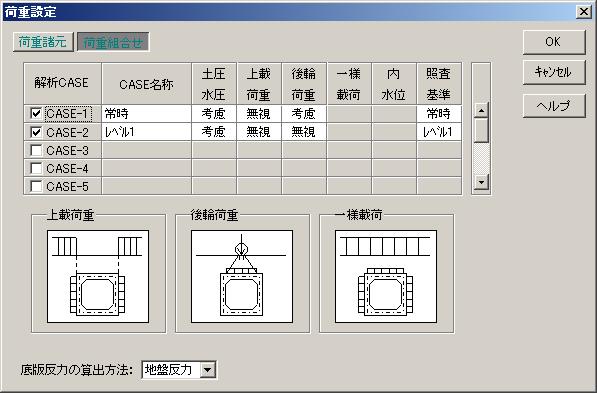Enable the CASE-3 checkbox
Screen dimensions: 597x393
[x=36, y=150]
